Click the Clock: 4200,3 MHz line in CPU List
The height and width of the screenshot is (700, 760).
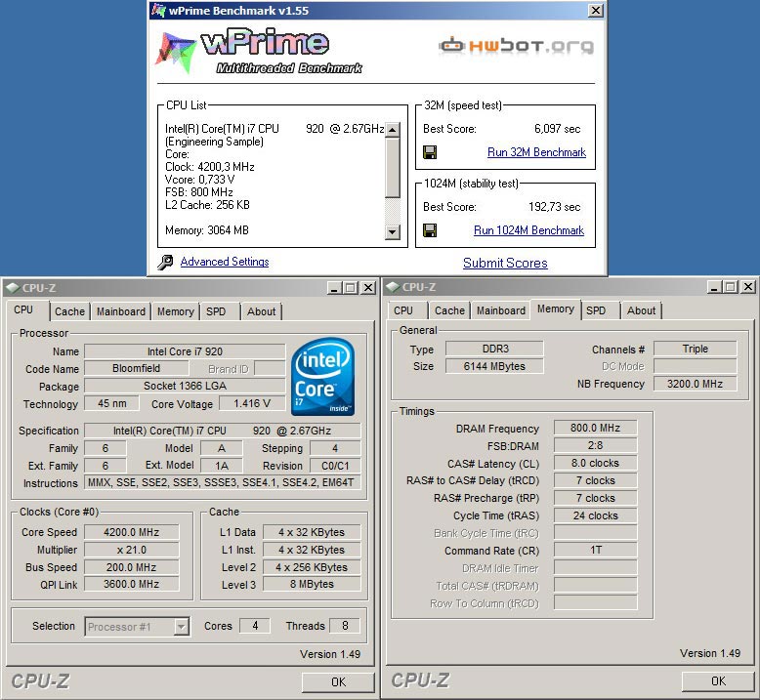pyautogui.click(x=210, y=167)
